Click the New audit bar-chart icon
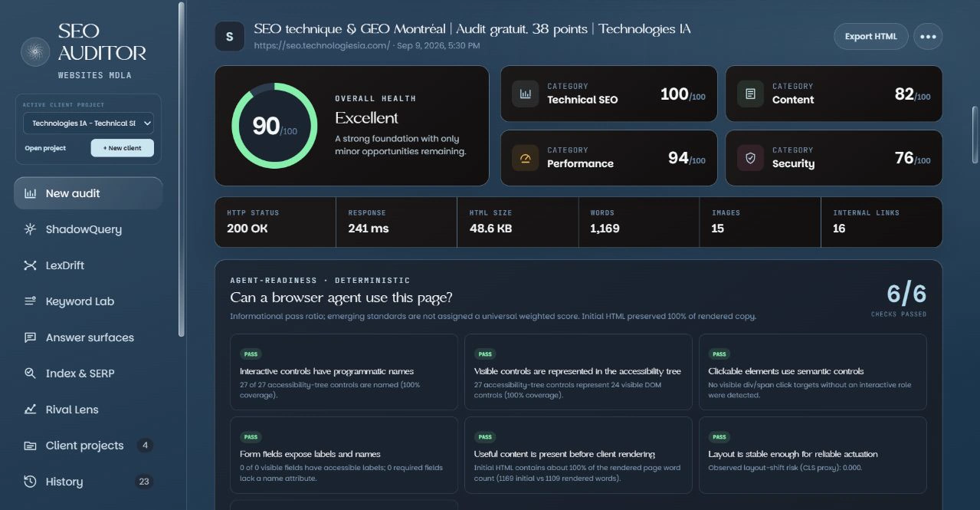The height and width of the screenshot is (510, 980). [30, 193]
